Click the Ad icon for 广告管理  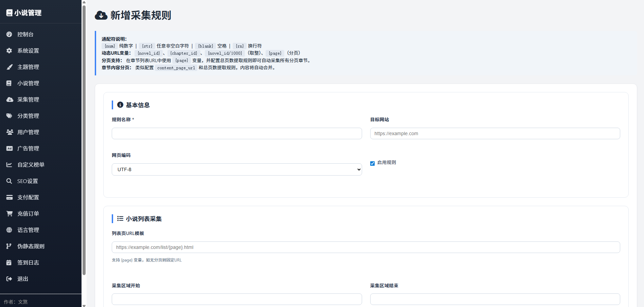(x=10, y=148)
